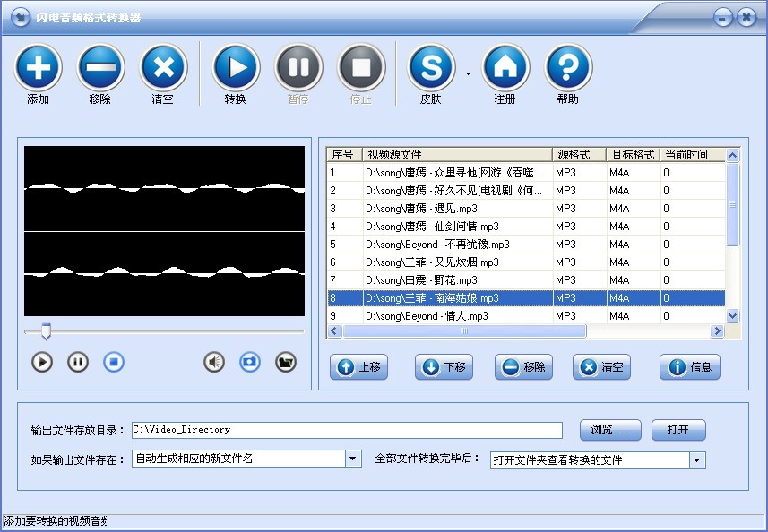The width and height of the screenshot is (768, 532).
Task: Pause the preview player
Action: tap(78, 362)
